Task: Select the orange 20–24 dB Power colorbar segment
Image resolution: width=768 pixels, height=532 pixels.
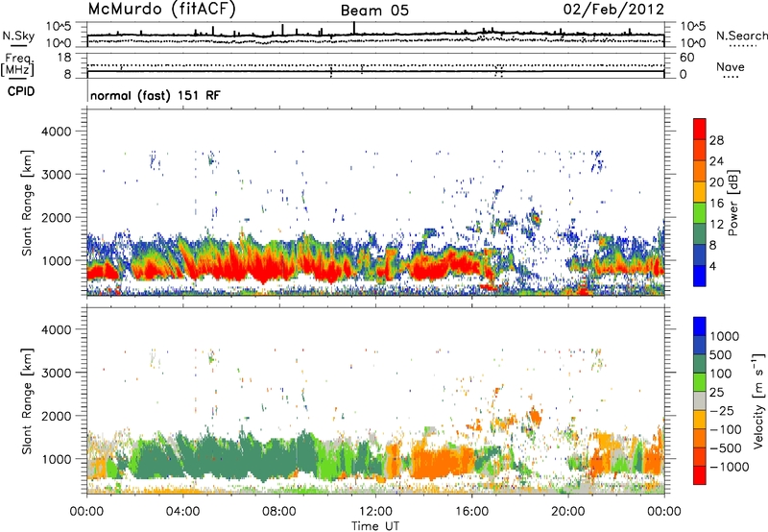Action: tap(700, 171)
